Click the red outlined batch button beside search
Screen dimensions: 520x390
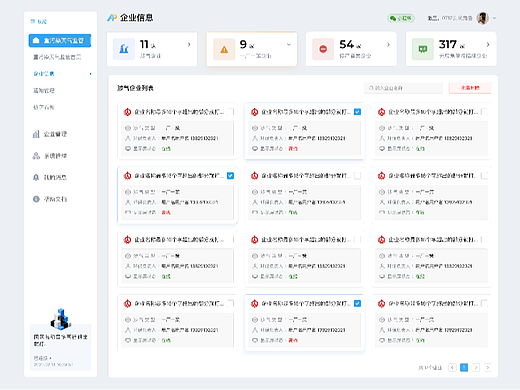(x=470, y=88)
